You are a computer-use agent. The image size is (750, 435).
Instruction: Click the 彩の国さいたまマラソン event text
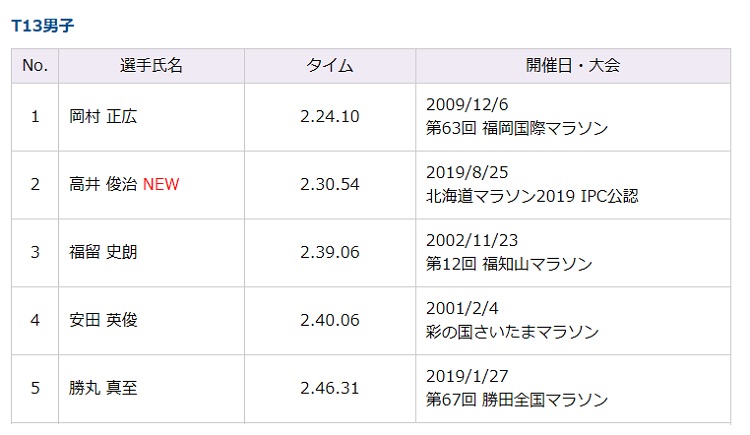coord(514,332)
